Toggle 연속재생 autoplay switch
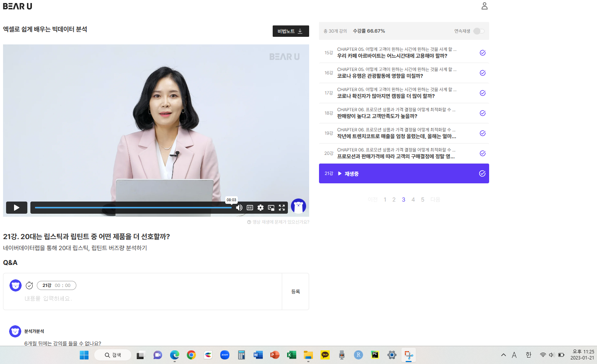The image size is (597, 364). tap(479, 31)
